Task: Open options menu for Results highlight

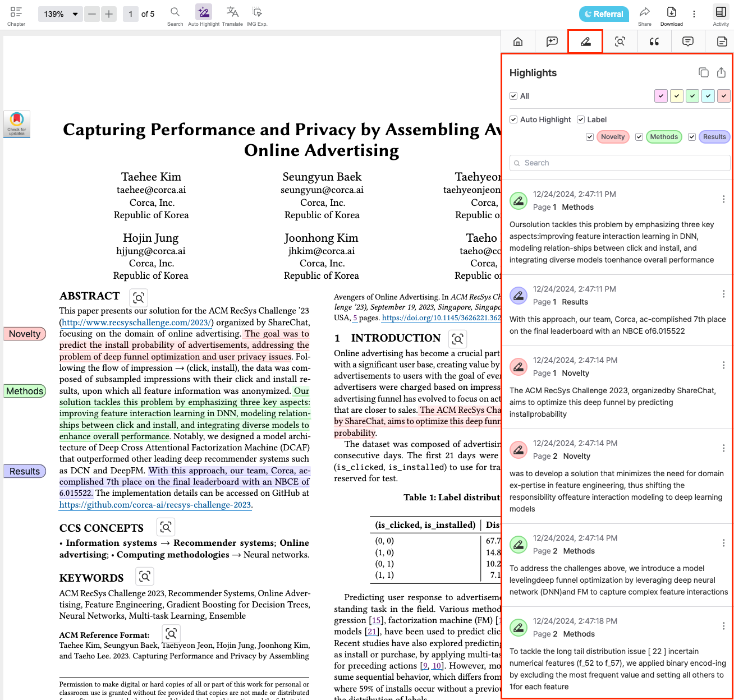Action: click(x=723, y=294)
